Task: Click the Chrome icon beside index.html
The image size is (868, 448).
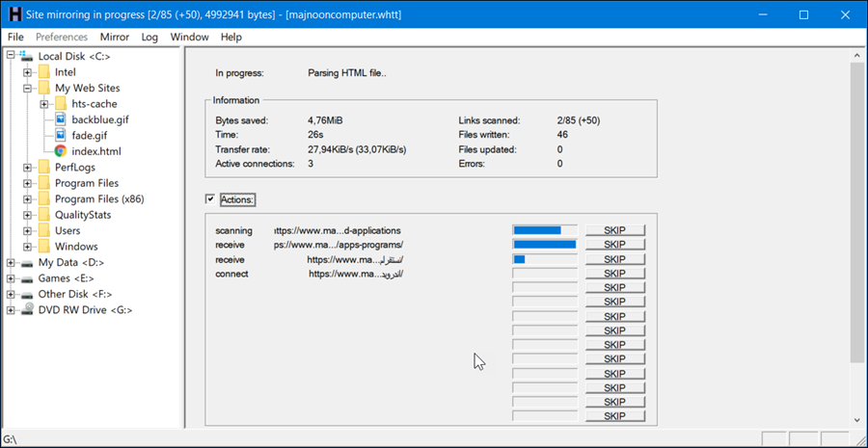Action: 61,151
